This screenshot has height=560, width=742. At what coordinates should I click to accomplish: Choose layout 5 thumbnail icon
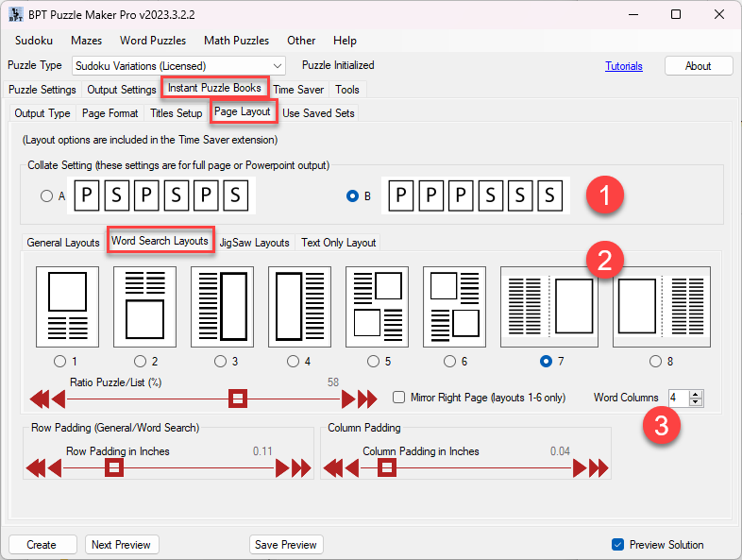(x=377, y=306)
